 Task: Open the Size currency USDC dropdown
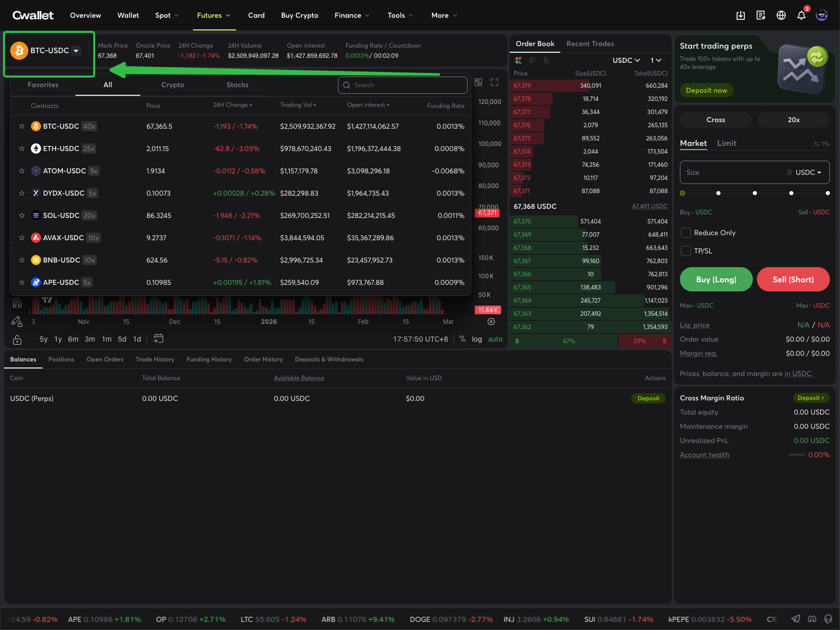pos(809,172)
